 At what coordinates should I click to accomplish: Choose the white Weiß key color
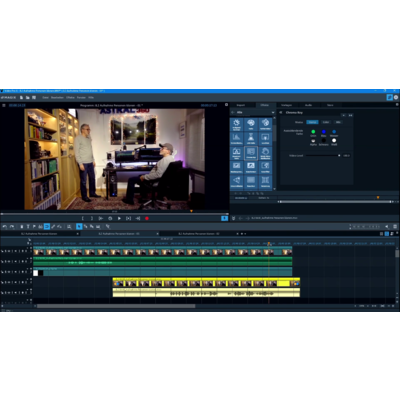334,141
